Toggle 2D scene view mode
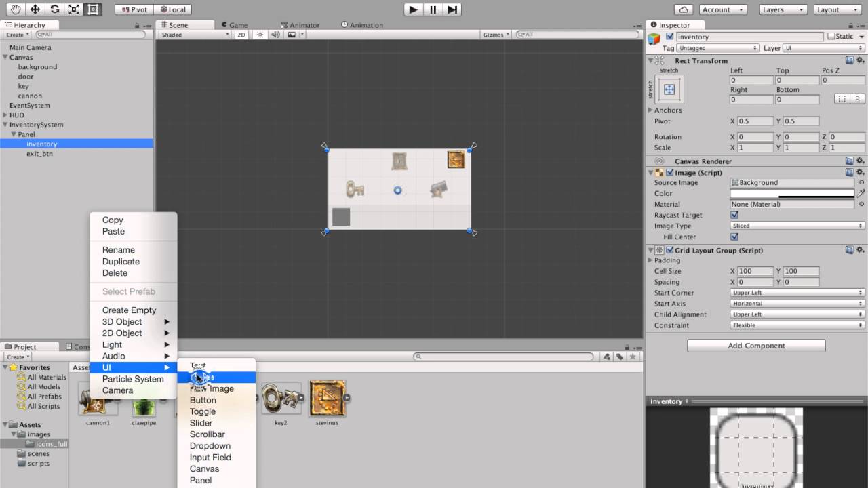The width and height of the screenshot is (868, 488). [241, 35]
